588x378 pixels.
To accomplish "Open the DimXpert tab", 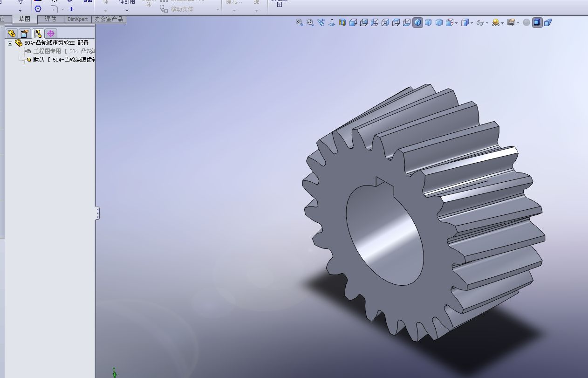I will click(x=77, y=19).
